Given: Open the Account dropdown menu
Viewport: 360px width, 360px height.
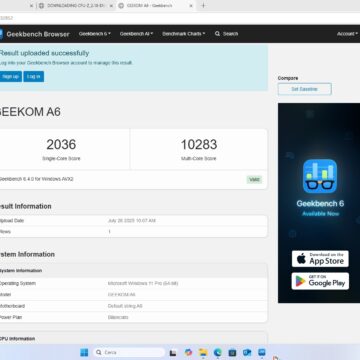Looking at the screenshot, I should click(348, 34).
